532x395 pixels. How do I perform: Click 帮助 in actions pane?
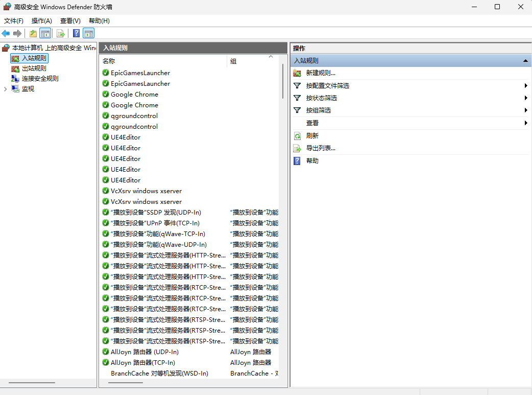tap(312, 161)
